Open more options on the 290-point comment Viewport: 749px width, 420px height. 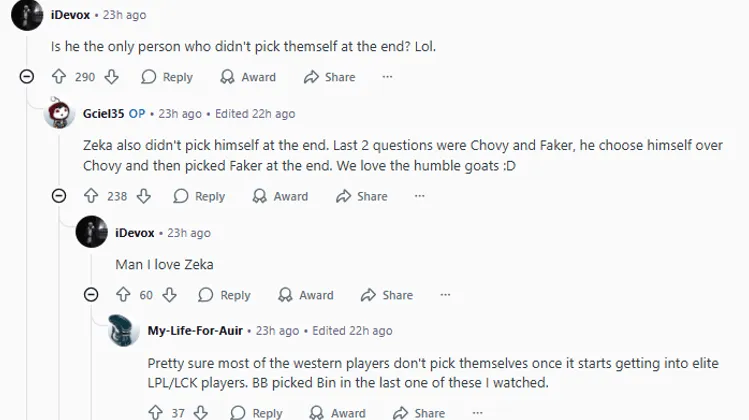click(387, 77)
